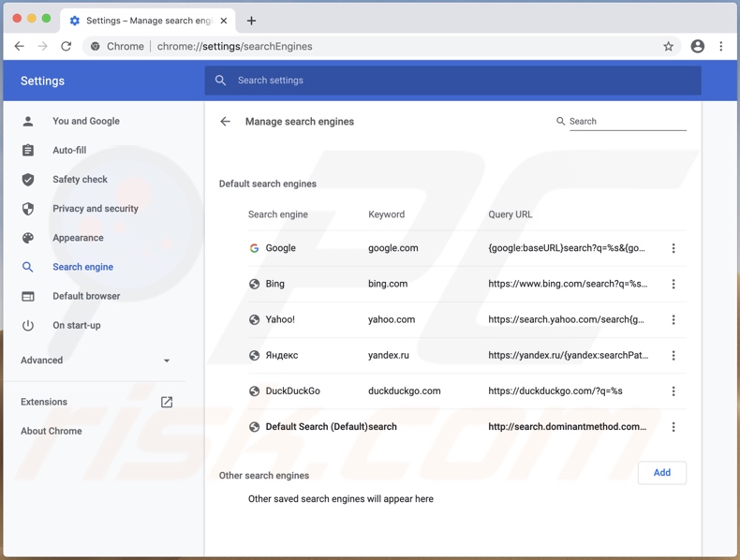This screenshot has height=560, width=740.
Task: Click the open-in-new icon next to Extensions
Action: point(167,402)
